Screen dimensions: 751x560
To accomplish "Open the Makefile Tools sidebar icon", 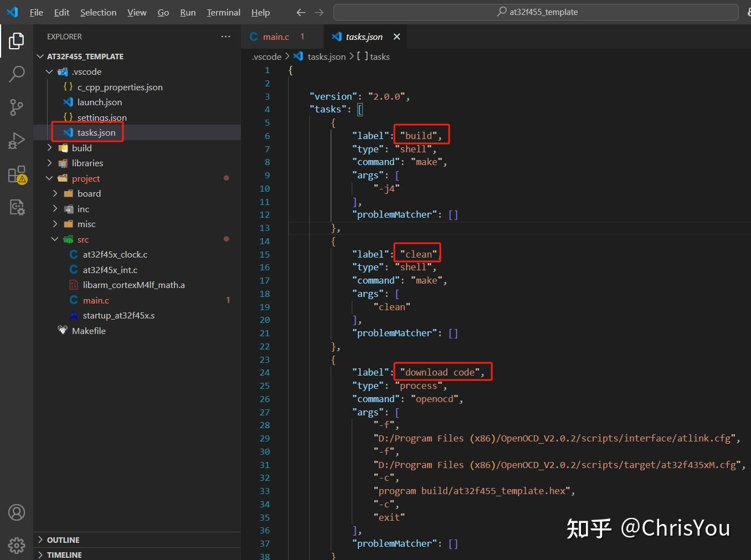I will pos(17,207).
